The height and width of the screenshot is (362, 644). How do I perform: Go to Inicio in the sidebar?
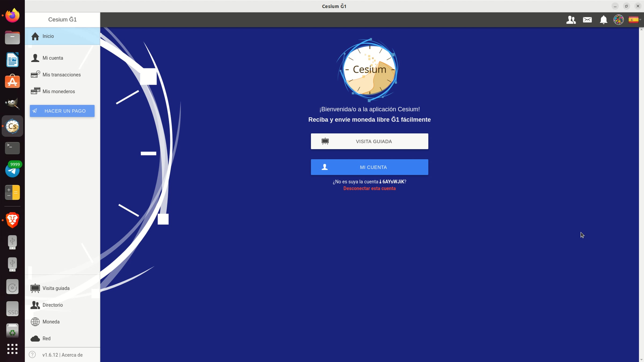[x=63, y=36]
